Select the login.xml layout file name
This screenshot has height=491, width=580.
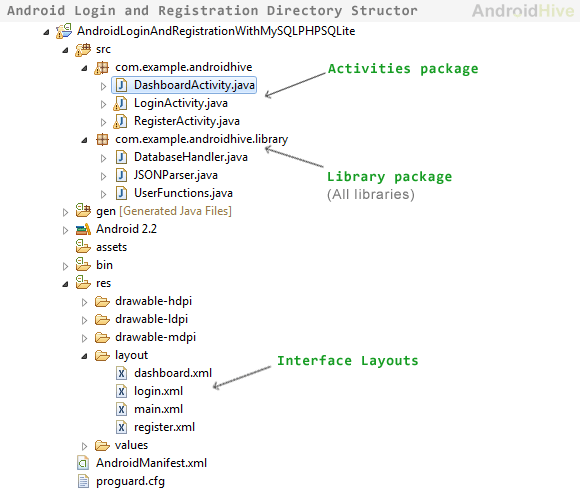point(158,391)
